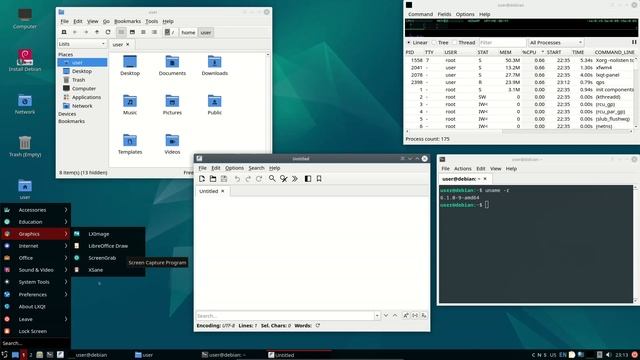640x360 pixels.
Task: Toggle Whole Word button in FeatherPad search bar
Action: (415, 316)
